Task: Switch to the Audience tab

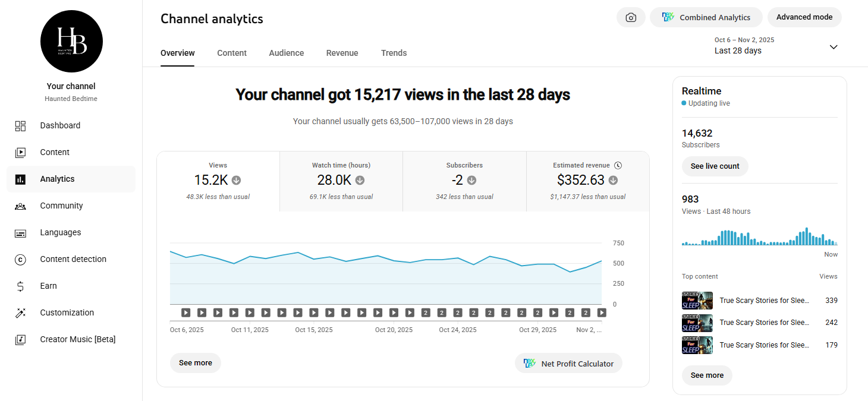Action: pyautogui.click(x=286, y=53)
